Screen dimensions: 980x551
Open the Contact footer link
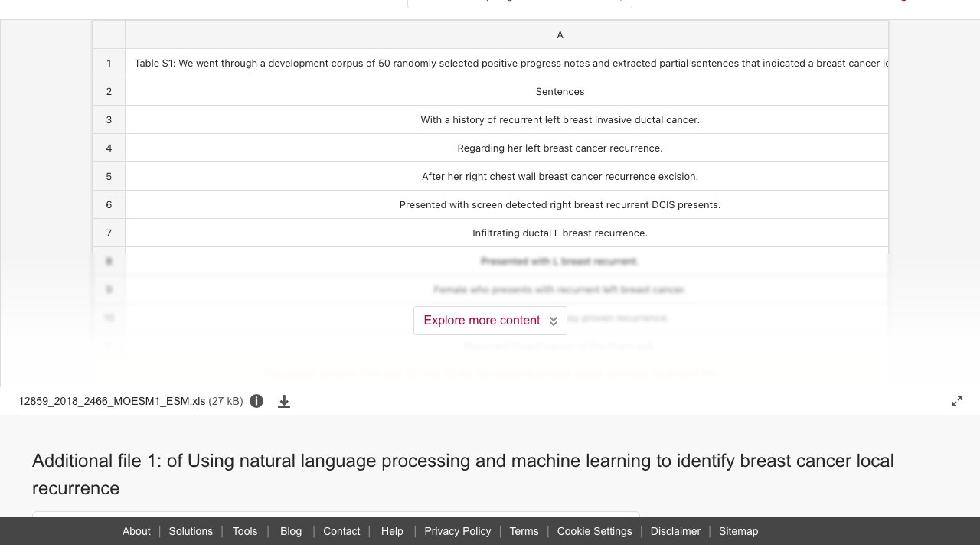[x=341, y=531]
